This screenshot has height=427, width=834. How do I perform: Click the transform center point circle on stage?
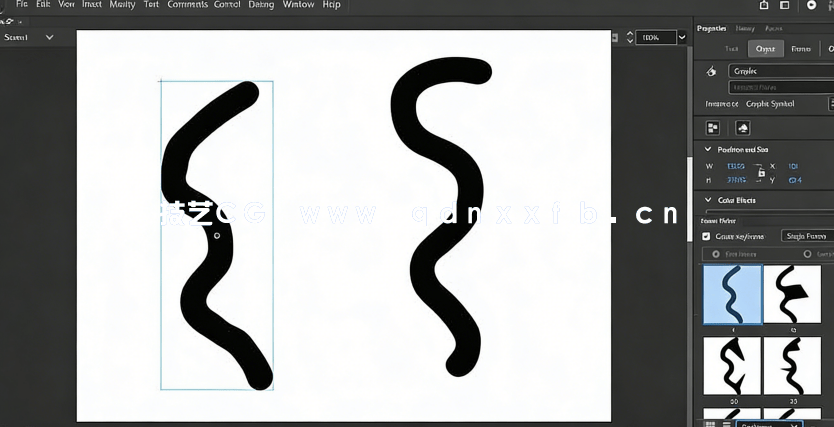tap(216, 235)
